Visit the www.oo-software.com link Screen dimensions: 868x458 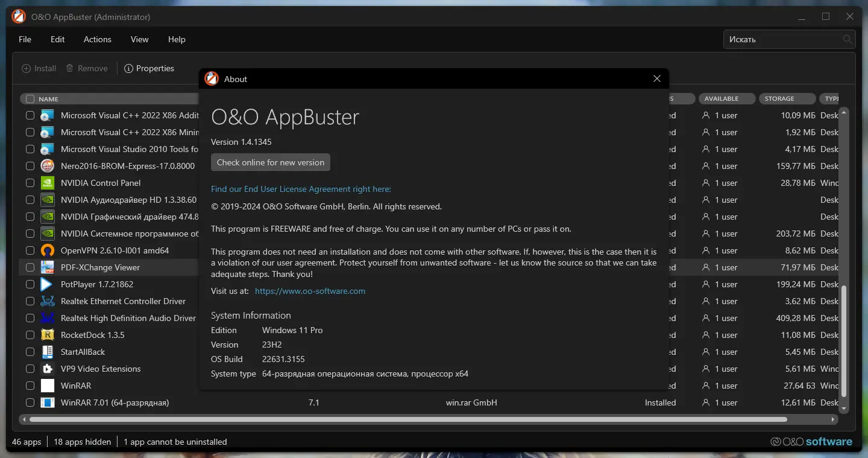(x=310, y=291)
